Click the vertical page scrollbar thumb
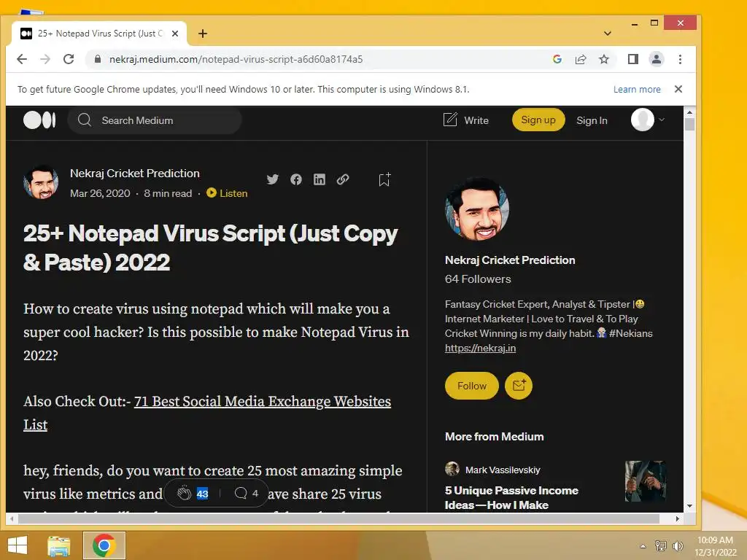747x560 pixels. [689, 124]
